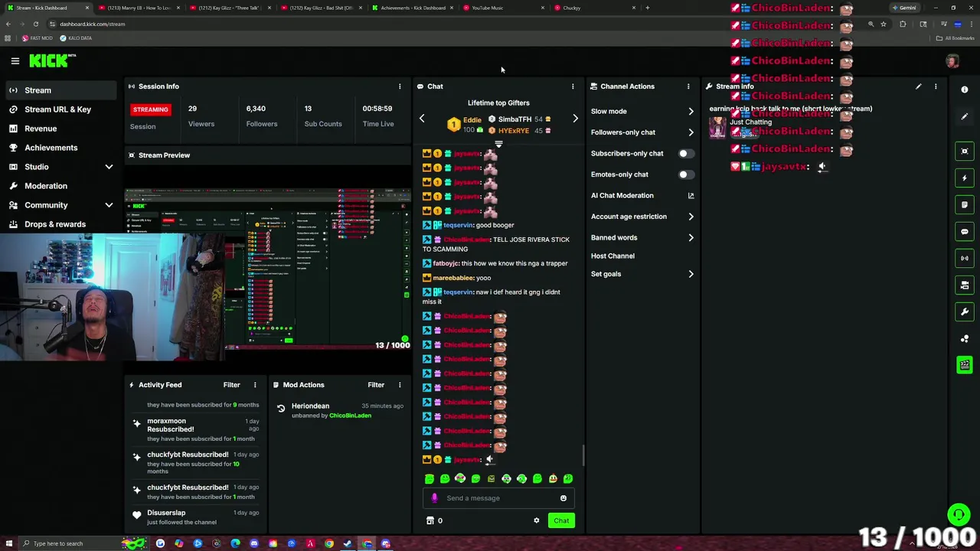Open the Channel Actions three-dot menu
Viewport: 980px width, 551px height.
(x=688, y=86)
